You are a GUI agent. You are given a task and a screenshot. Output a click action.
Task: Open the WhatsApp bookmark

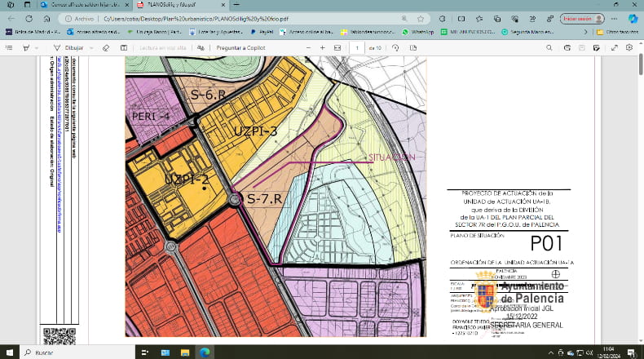[x=418, y=32]
